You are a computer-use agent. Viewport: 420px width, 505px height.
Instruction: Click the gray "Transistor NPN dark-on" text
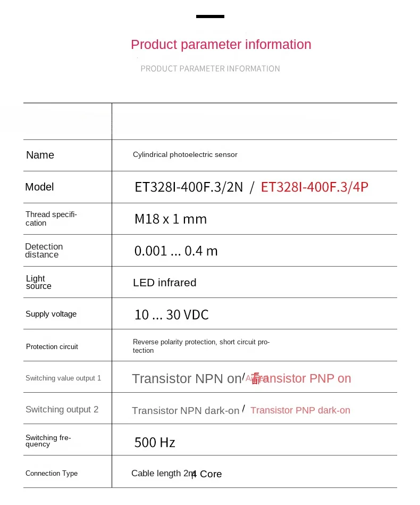tap(186, 411)
